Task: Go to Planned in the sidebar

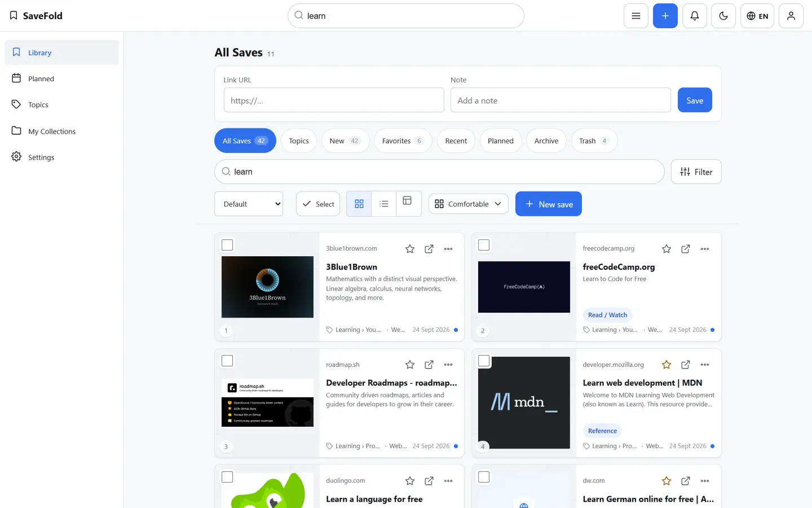Action: pyautogui.click(x=62, y=78)
